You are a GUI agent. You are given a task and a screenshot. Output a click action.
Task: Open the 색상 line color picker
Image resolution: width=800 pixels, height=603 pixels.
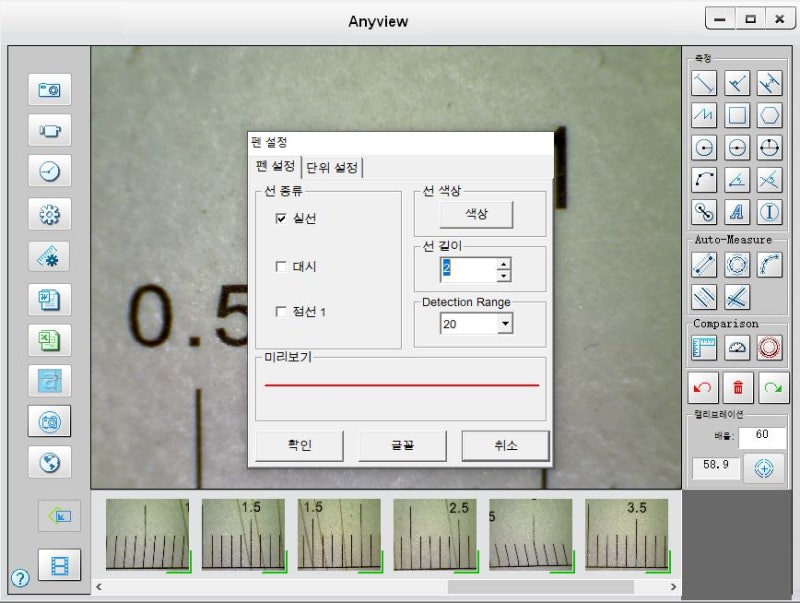click(x=479, y=213)
